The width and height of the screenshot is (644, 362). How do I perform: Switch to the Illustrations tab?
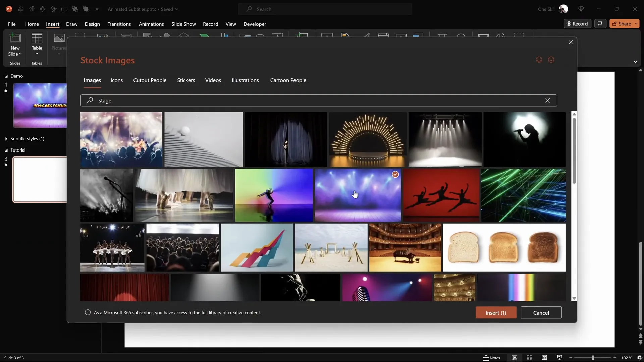point(245,80)
